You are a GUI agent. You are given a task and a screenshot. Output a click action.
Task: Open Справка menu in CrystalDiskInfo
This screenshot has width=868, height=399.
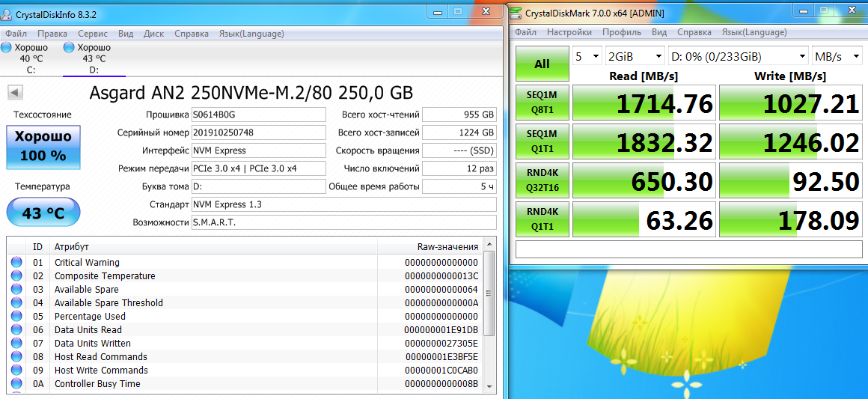pyautogui.click(x=192, y=33)
